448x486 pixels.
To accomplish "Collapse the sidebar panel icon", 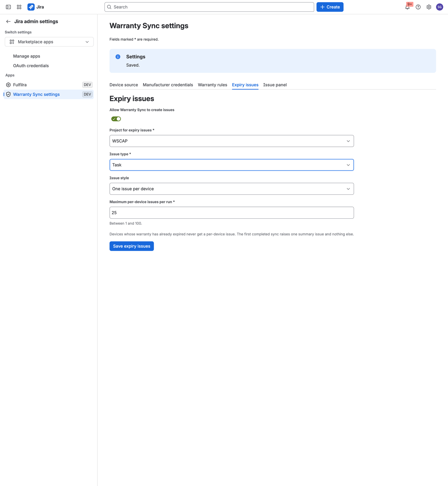I will point(8,7).
